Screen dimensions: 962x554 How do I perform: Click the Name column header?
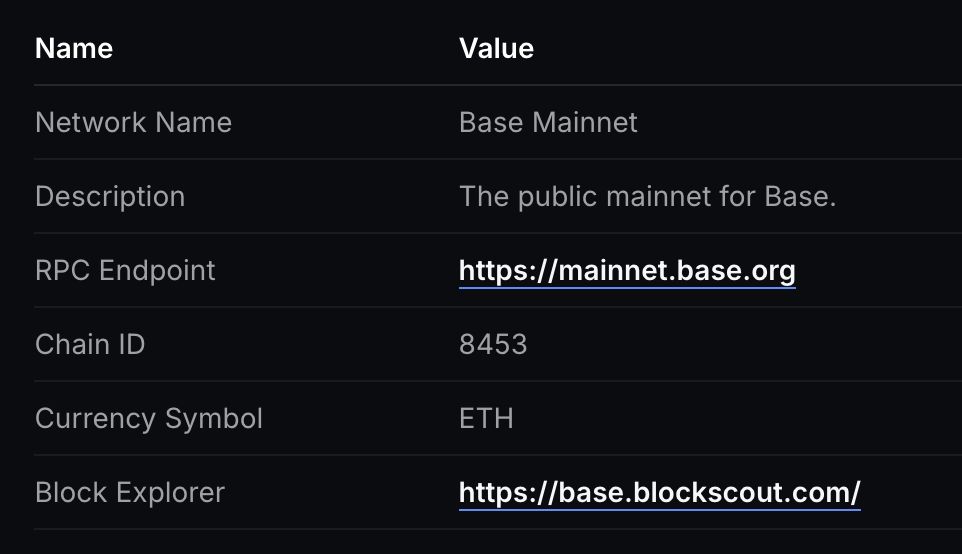coord(74,48)
